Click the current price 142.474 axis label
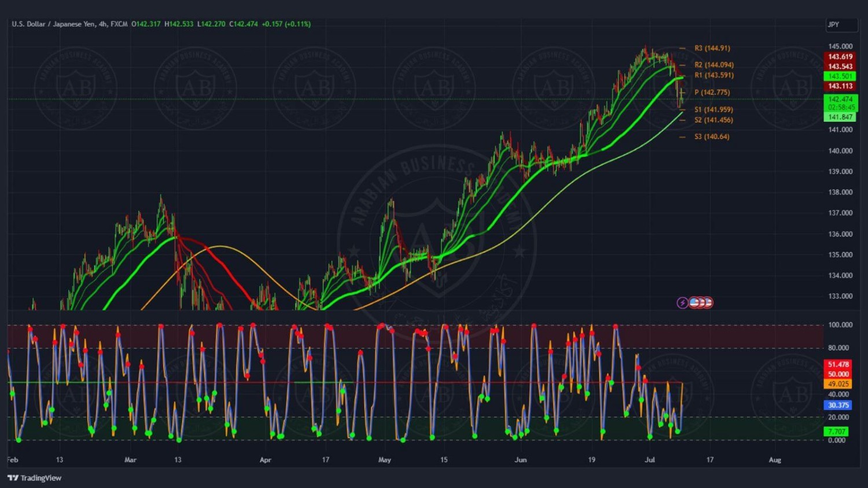This screenshot has width=868, height=488. [840, 99]
